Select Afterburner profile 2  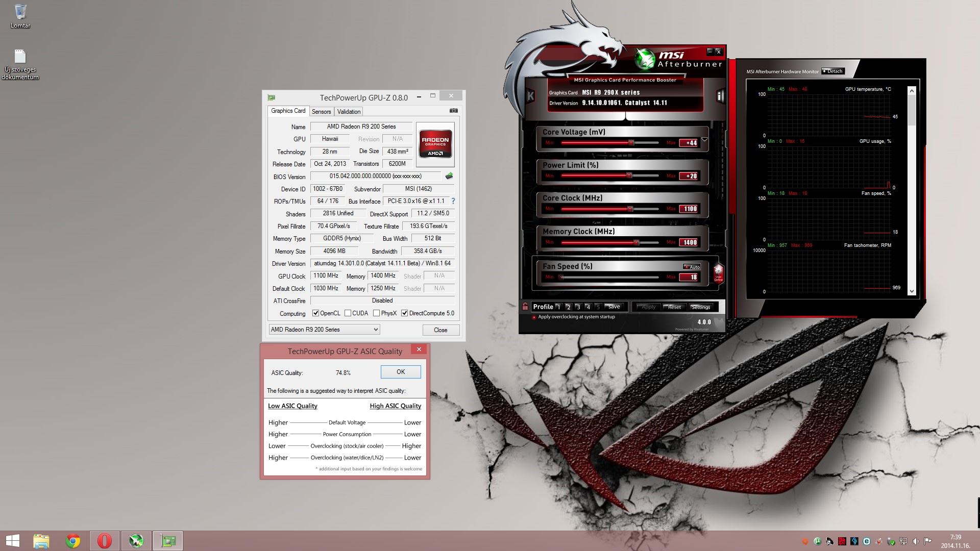pos(568,307)
